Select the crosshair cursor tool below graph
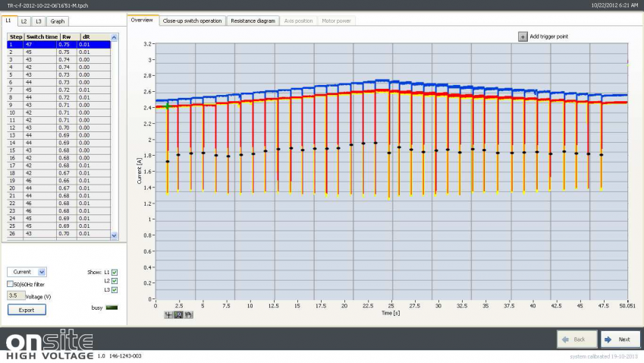The image size is (644, 363). coord(168,314)
